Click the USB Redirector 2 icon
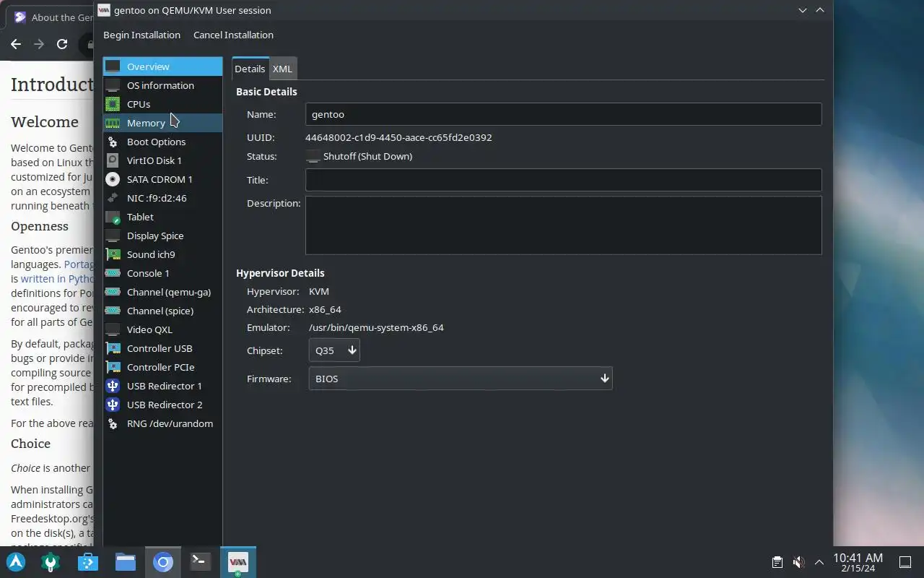This screenshot has width=924, height=578. [113, 405]
